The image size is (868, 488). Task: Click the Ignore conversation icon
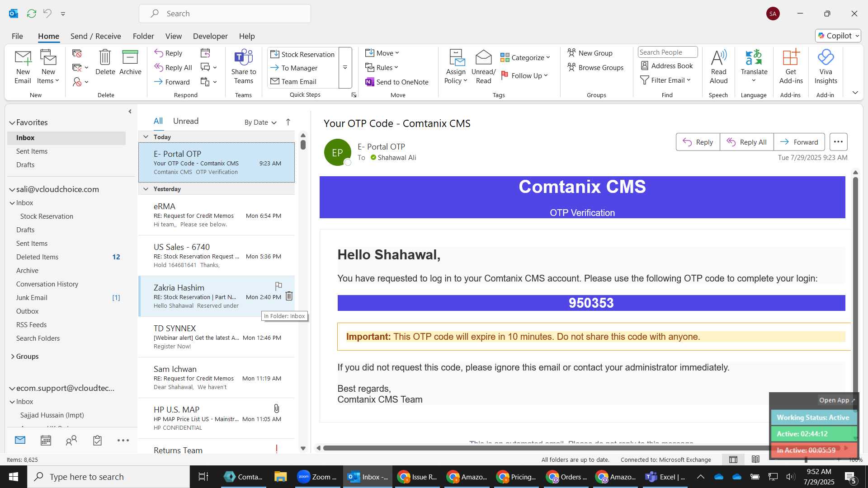point(77,54)
